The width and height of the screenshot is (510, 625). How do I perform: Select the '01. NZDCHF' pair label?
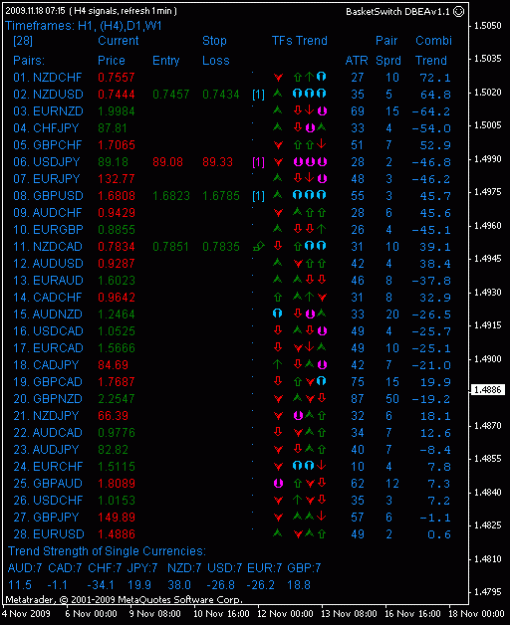[48, 77]
